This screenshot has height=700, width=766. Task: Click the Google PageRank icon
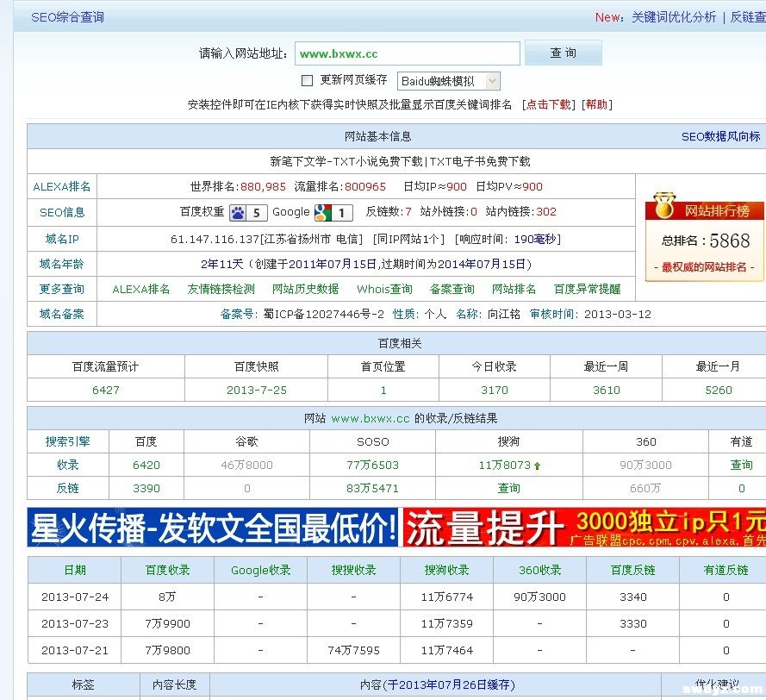pyautogui.click(x=322, y=212)
